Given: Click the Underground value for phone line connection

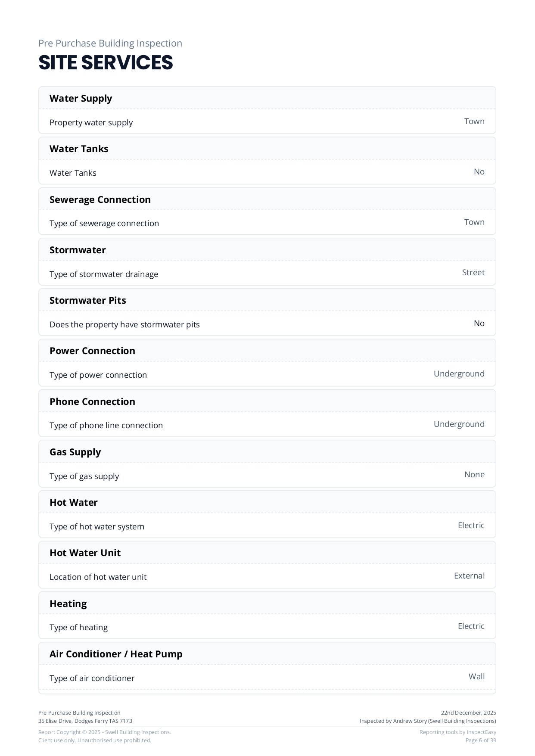Looking at the screenshot, I should pyautogui.click(x=459, y=424).
